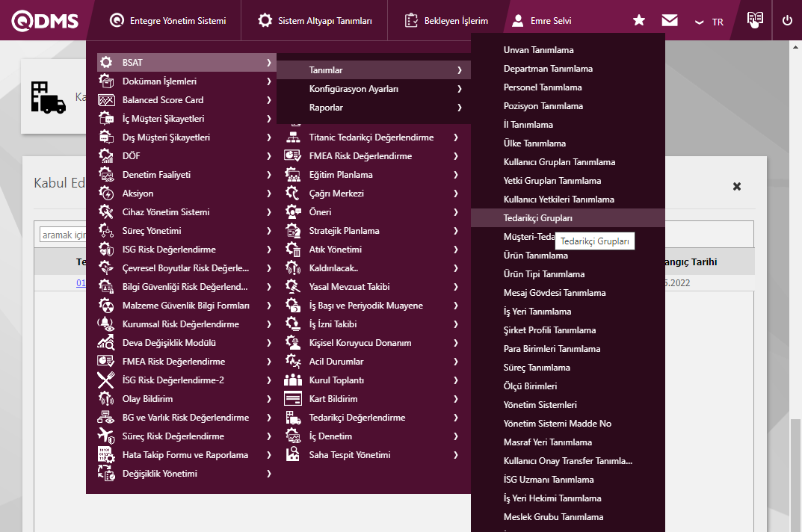The height and width of the screenshot is (532, 802).
Task: Click the QDMS logo
Action: [45, 21]
